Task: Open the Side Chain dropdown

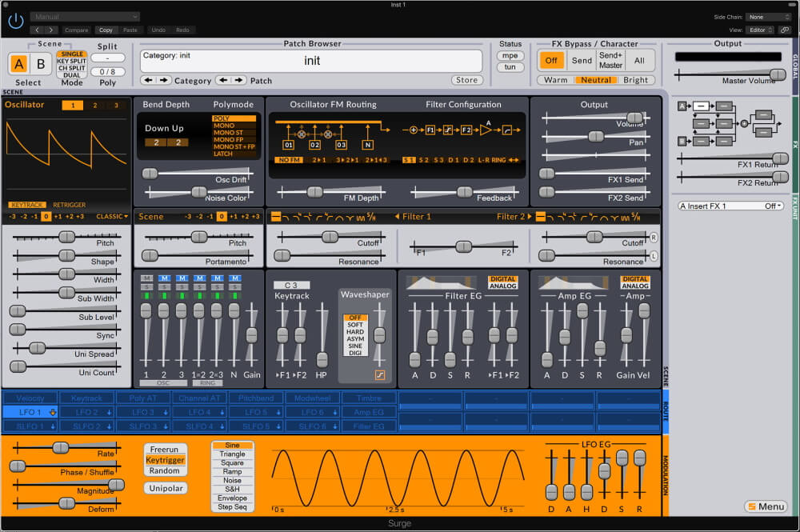Action: tap(768, 17)
